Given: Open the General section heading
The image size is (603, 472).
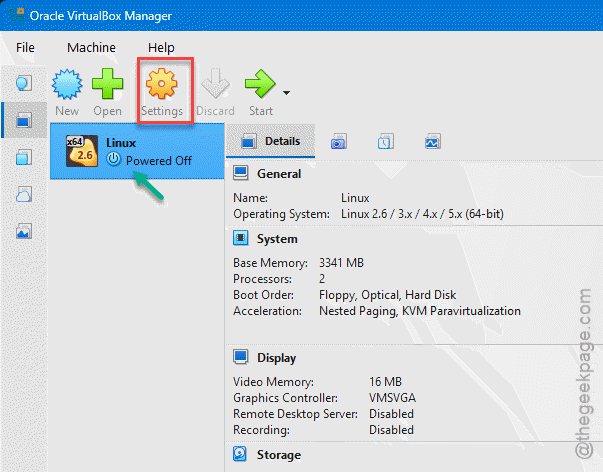Looking at the screenshot, I should (279, 174).
